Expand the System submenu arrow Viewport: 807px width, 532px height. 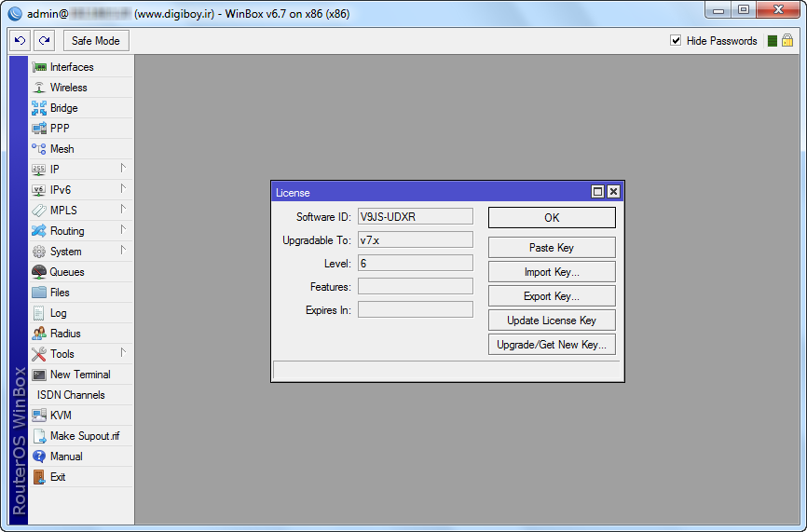click(x=123, y=251)
